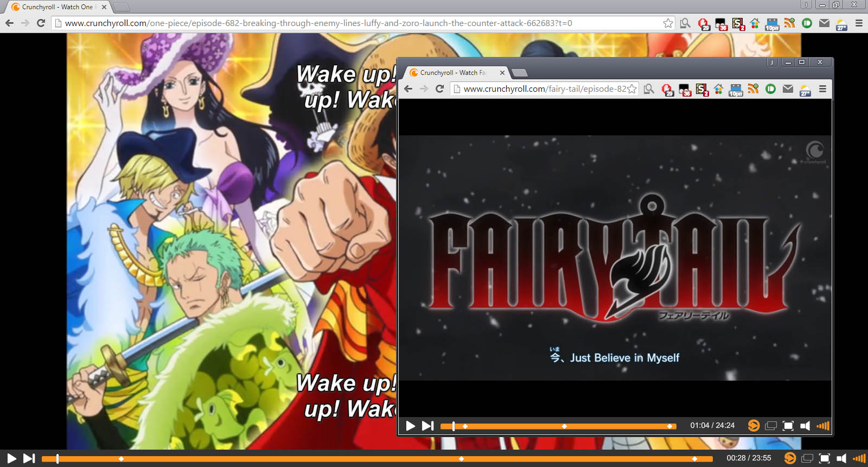The width and height of the screenshot is (868, 467).
Task: Jump to last marker on One Piece timeline
Action: (694, 459)
